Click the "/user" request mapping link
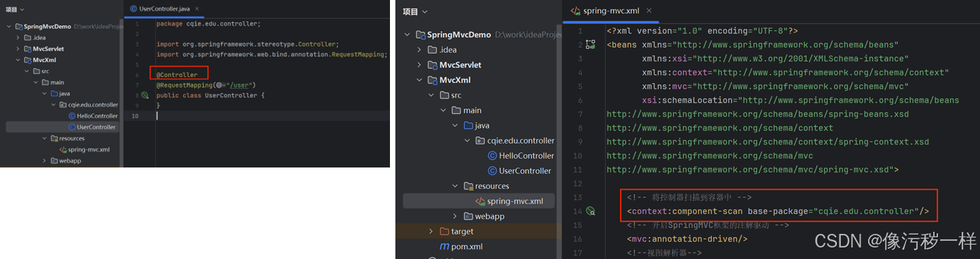This screenshot has width=980, height=259. point(241,85)
